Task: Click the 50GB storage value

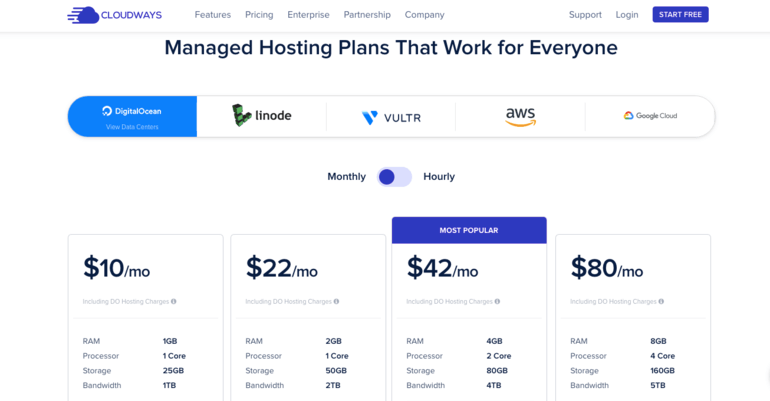Action: coord(336,371)
